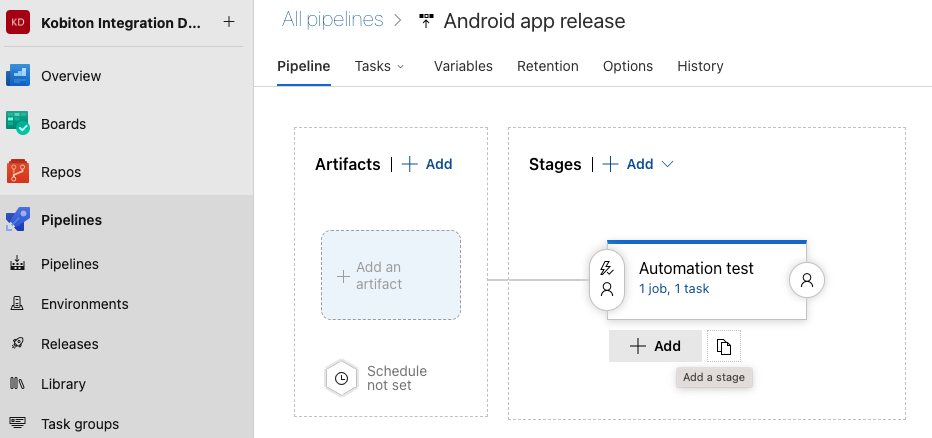Click the KD project avatar icon
This screenshot has height=438, width=932.
pyautogui.click(x=18, y=23)
